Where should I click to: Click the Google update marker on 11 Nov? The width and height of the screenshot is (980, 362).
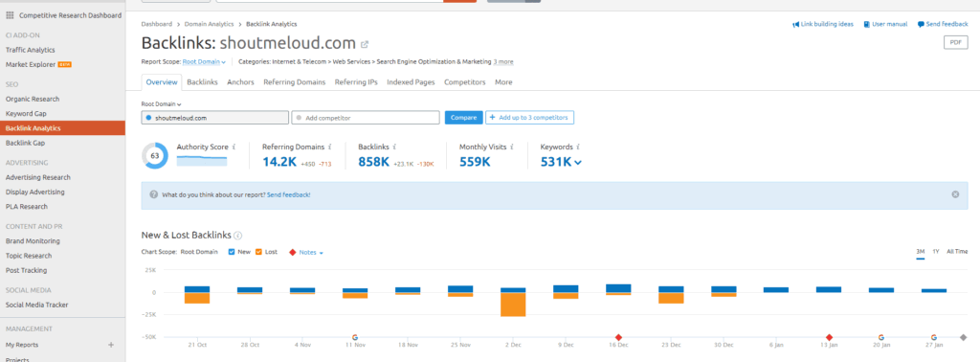(355, 337)
